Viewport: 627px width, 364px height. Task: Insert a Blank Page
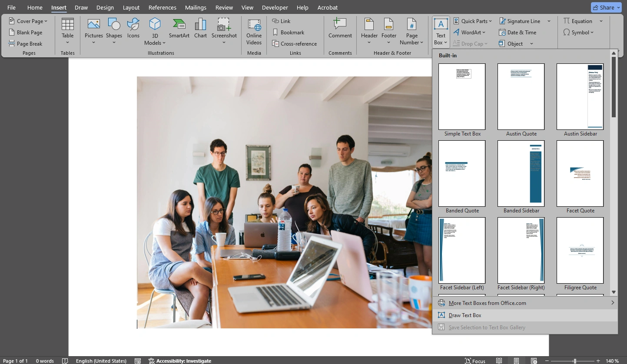(x=26, y=32)
